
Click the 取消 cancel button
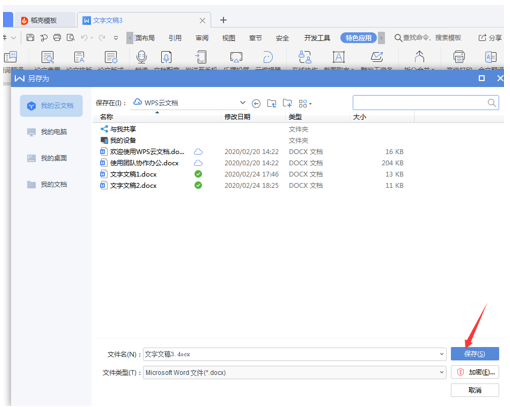click(475, 390)
